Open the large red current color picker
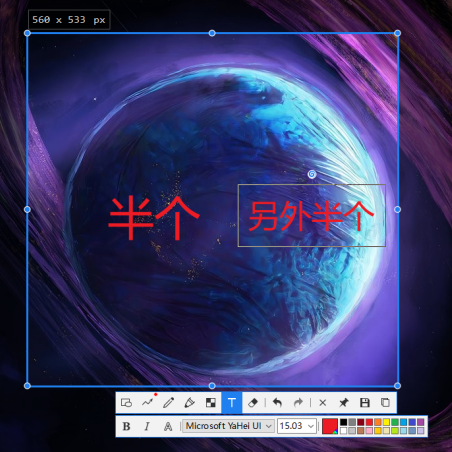This screenshot has width=452, height=452. coord(330,426)
